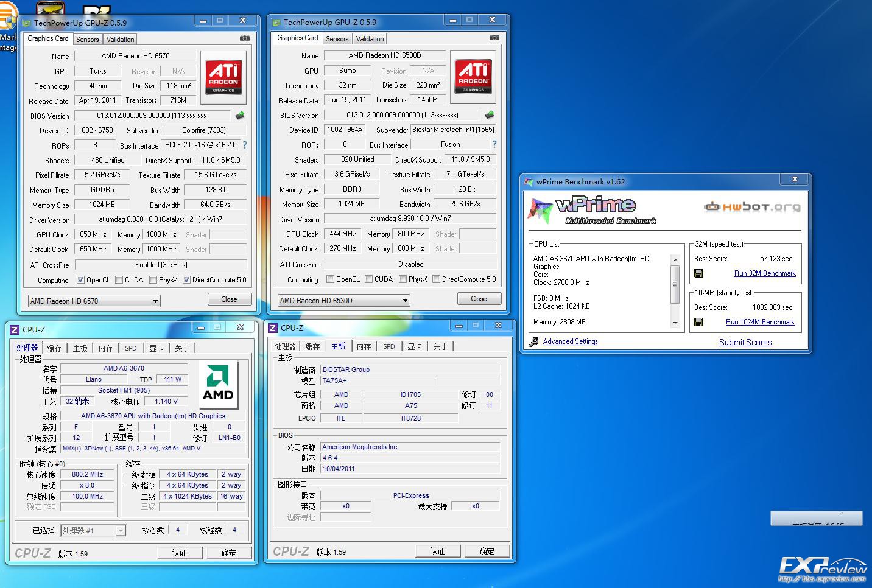872x588 pixels.
Task: Open 缓存 tab in the CPU-Z processor window
Action: (x=54, y=348)
